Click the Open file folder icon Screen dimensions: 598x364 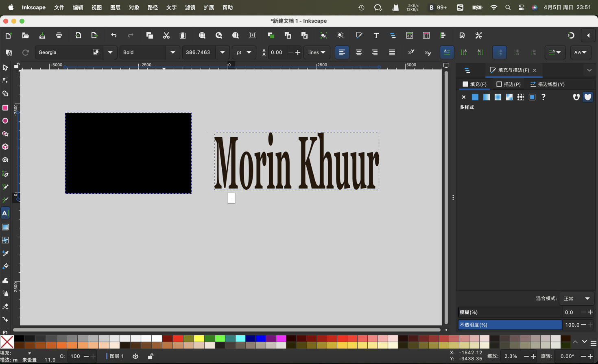coord(25,35)
